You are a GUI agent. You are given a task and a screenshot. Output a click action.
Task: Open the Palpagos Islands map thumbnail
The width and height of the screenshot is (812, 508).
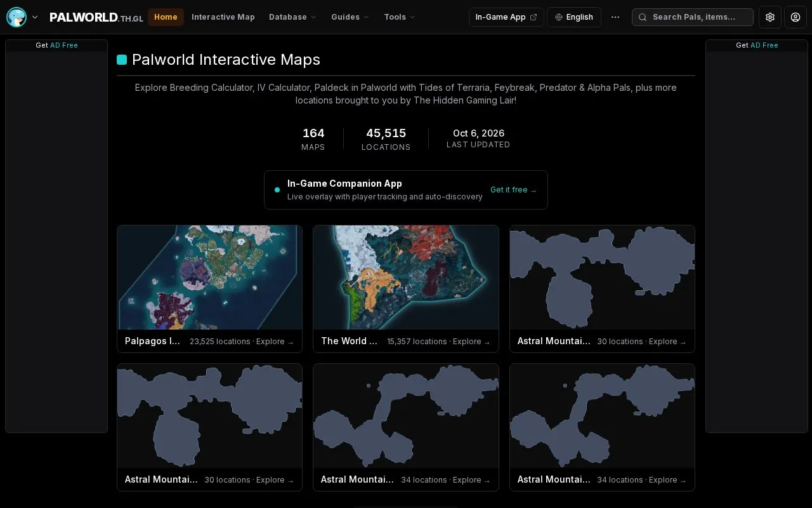(209, 277)
